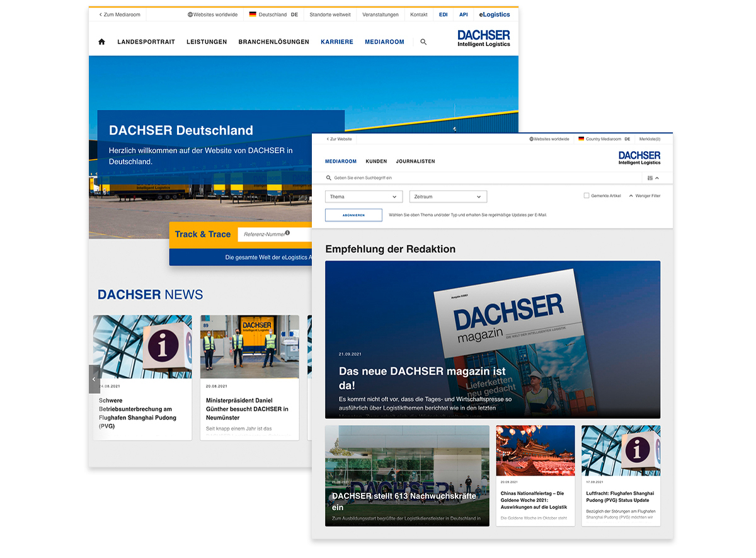The image size is (756, 558).
Task: Click headline 'Luftfracht: Flughafen Shanghai Pudong (PVG) Status Update'
Action: click(621, 497)
